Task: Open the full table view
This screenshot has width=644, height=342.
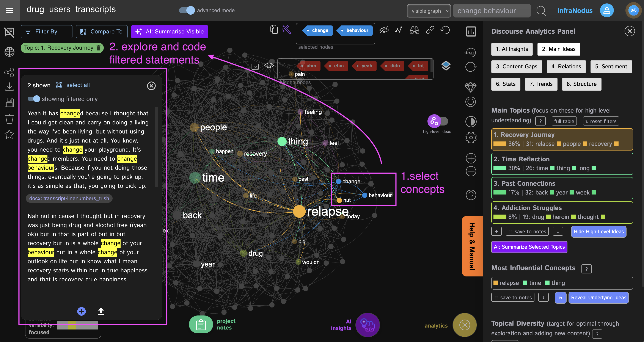Action: pos(564,121)
